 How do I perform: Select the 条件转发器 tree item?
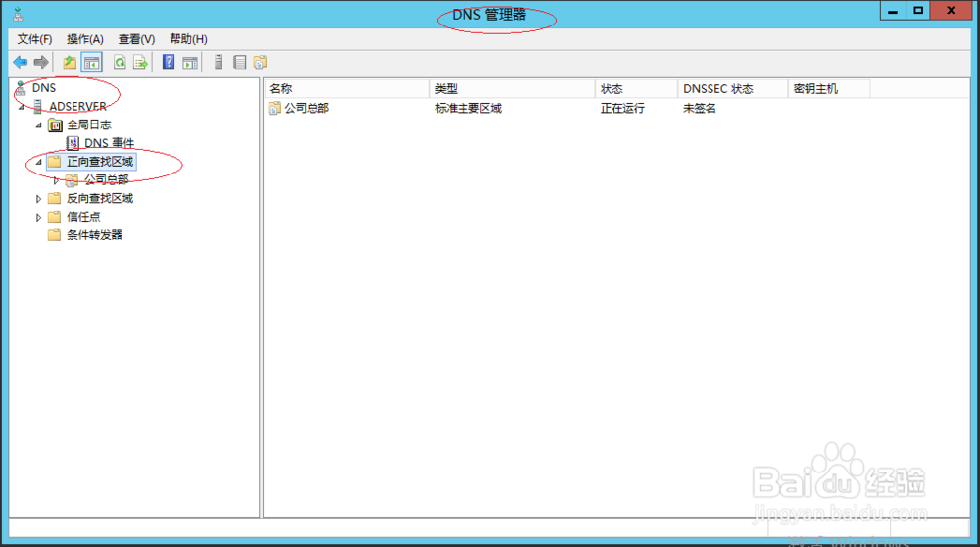tap(94, 235)
